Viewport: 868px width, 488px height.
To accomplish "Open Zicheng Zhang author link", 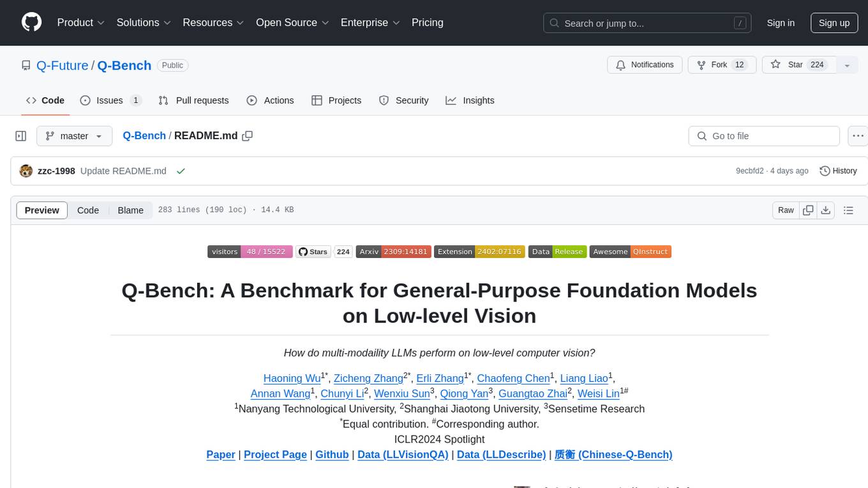I will coord(368,379).
